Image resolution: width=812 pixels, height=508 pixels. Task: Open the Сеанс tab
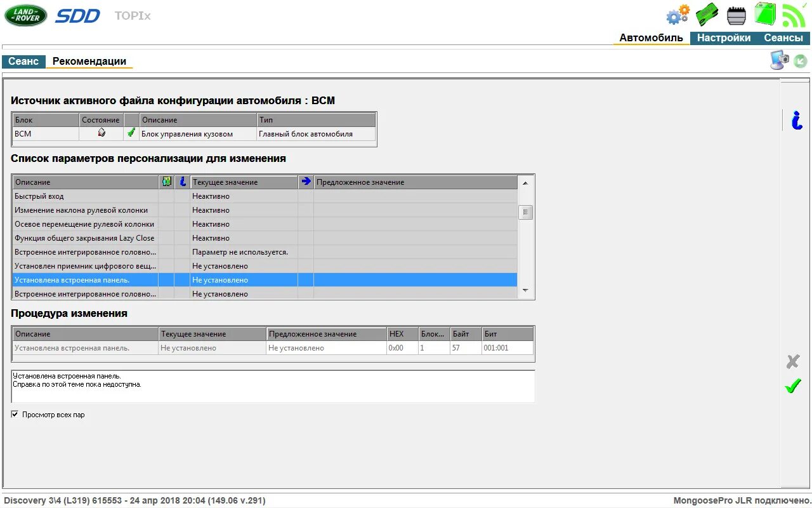click(23, 62)
